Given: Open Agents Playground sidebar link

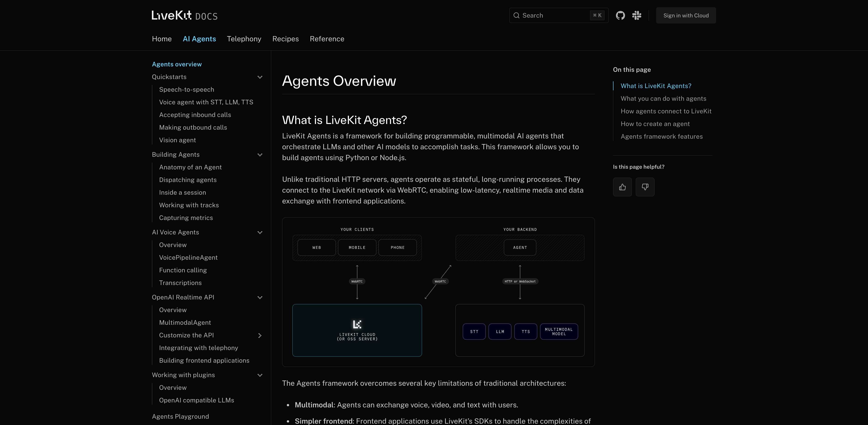Looking at the screenshot, I should (180, 417).
